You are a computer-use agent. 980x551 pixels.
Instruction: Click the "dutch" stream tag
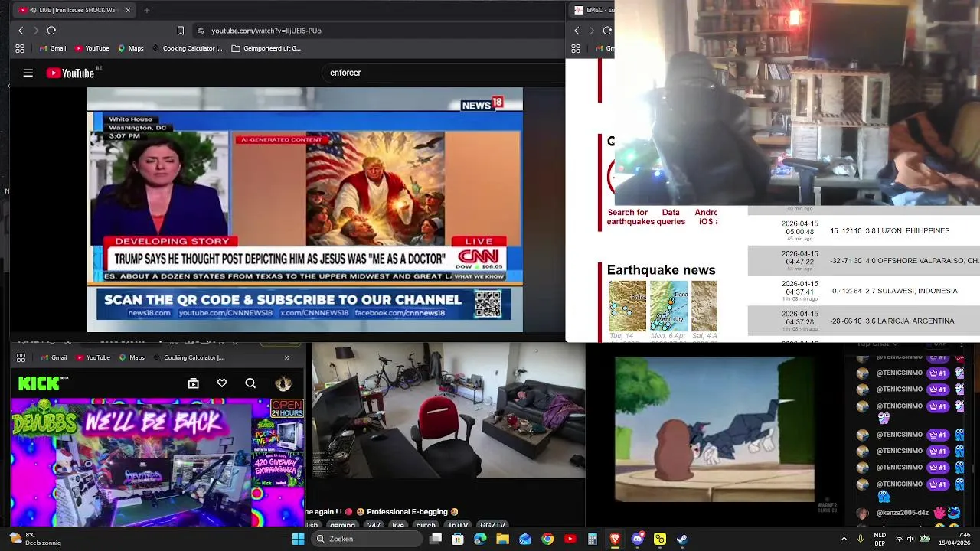[425, 525]
